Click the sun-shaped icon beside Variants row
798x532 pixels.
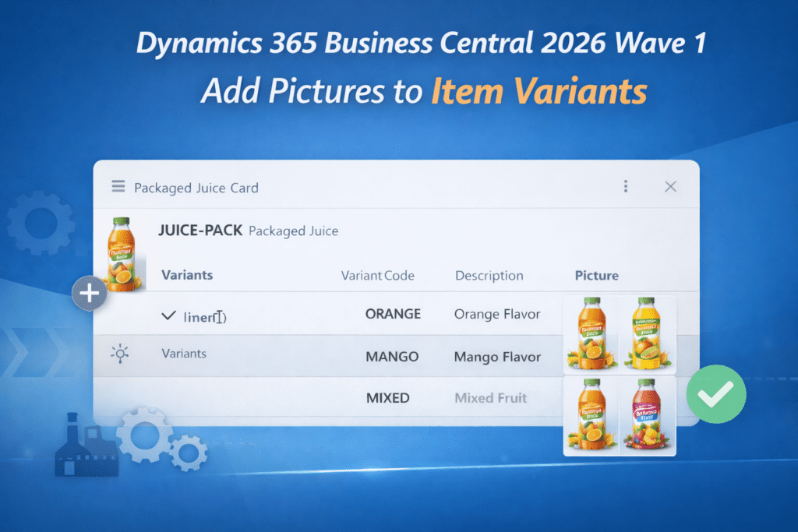[x=119, y=354]
